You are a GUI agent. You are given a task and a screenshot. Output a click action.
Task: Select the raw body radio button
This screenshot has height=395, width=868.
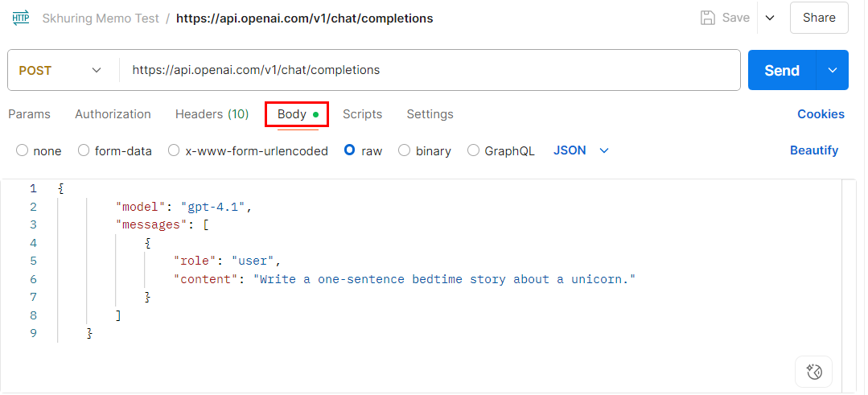349,150
